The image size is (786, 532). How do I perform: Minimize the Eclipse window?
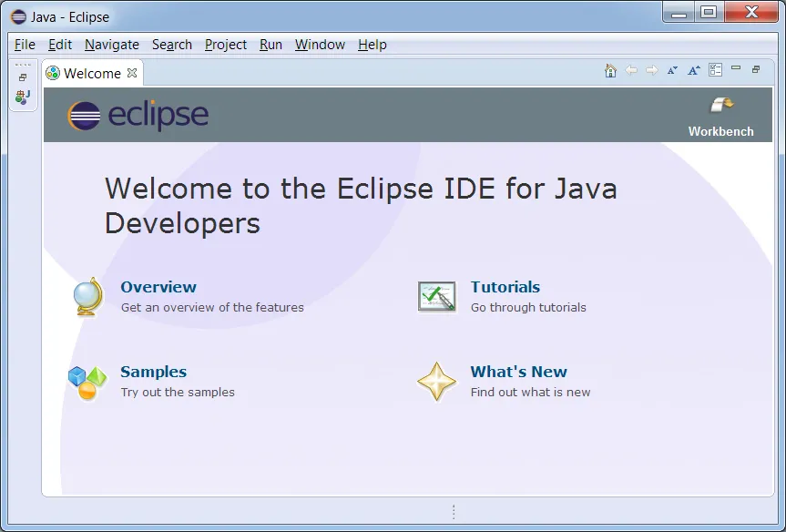click(x=679, y=12)
